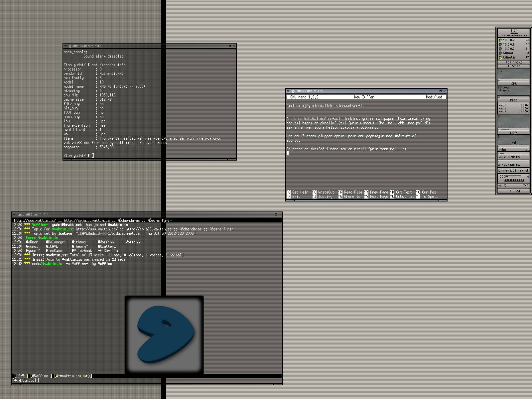Click the eth0 network panel label
The height and width of the screenshot is (399, 532).
pos(502,150)
